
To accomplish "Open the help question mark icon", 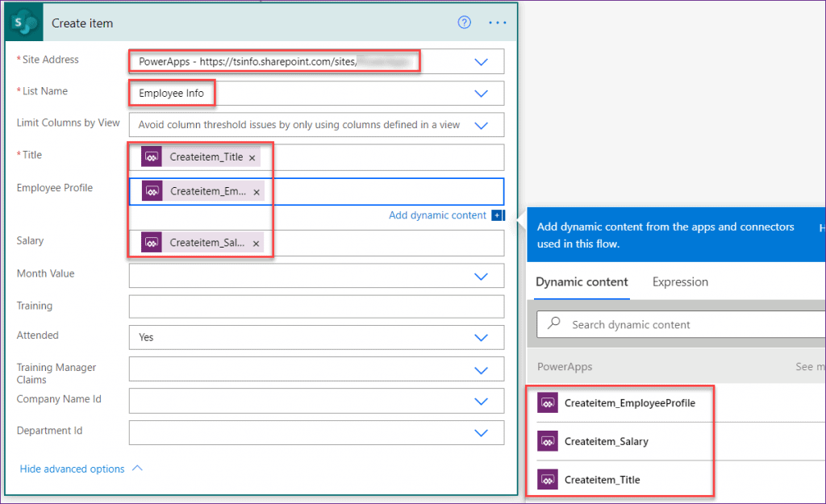I will [x=464, y=22].
